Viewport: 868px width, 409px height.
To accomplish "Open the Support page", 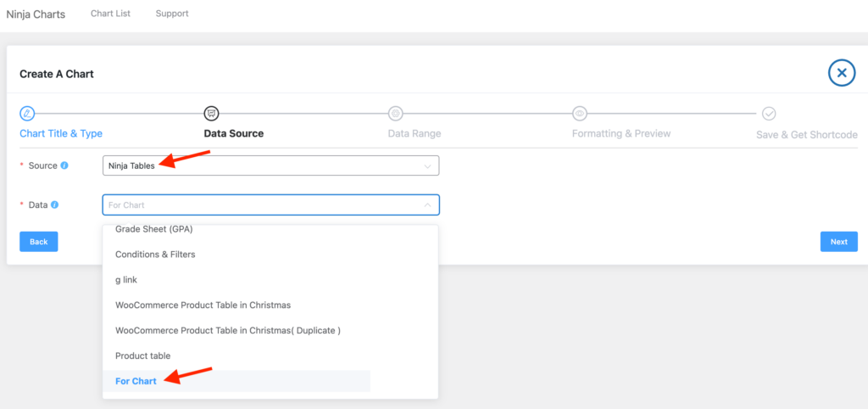I will pyautogui.click(x=172, y=14).
